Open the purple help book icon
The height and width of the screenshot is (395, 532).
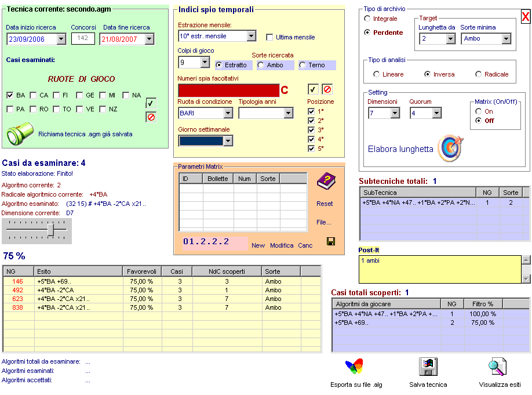326,181
